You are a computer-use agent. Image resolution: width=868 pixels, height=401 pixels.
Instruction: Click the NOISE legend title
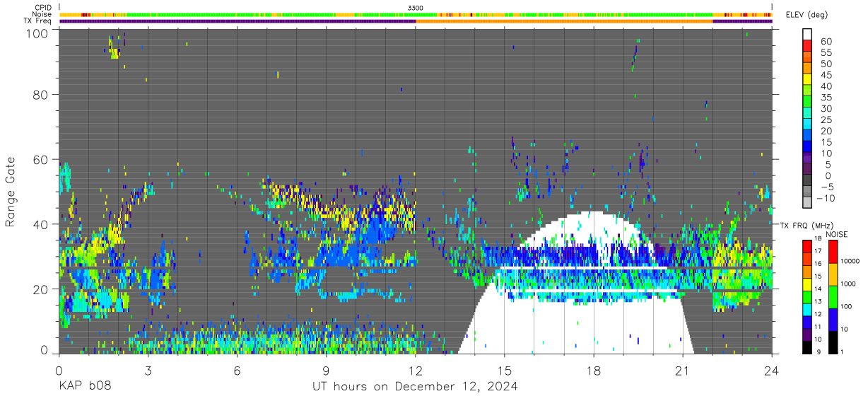tap(835, 234)
